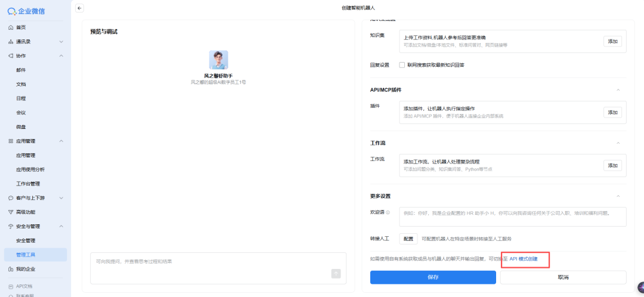644x297 pixels.
Task: Open 应用使用分析 in the sidebar
Action: tap(30, 169)
